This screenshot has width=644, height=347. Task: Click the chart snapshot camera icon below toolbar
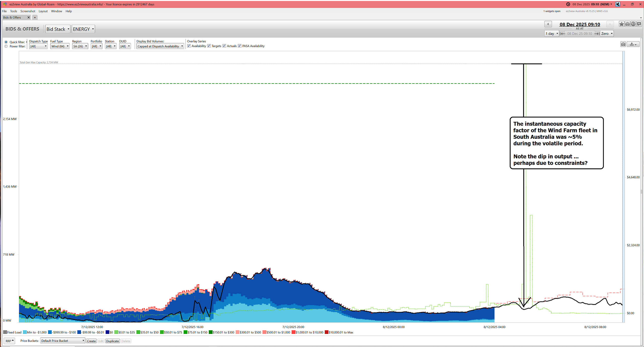[623, 44]
